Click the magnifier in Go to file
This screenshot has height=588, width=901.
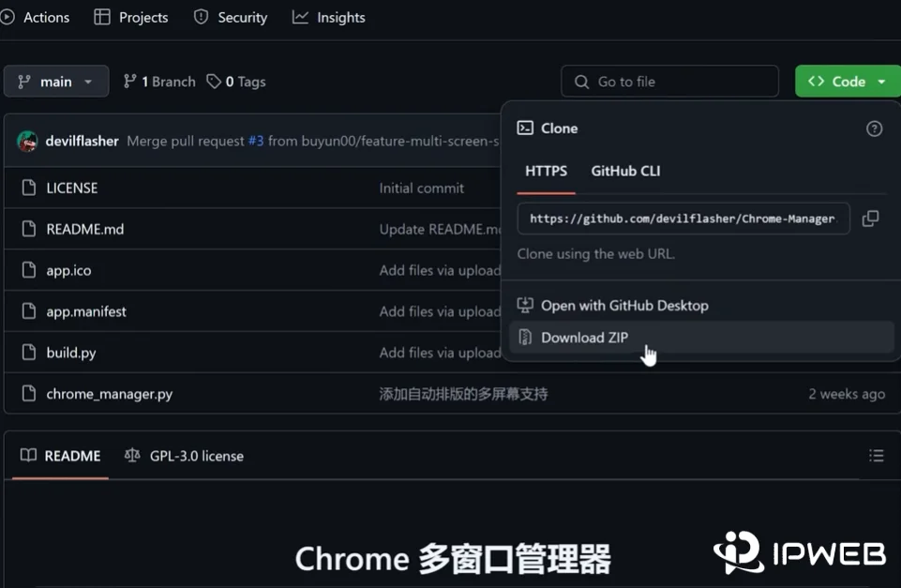(579, 82)
